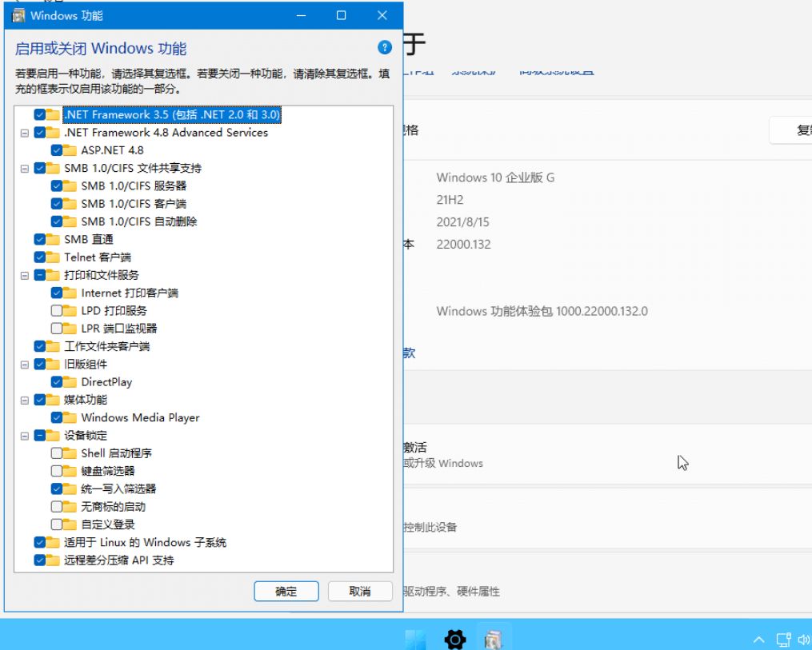The width and height of the screenshot is (812, 650).
Task: Select SMB 1.0/CIFS 自动删除 label
Action: click(x=139, y=221)
